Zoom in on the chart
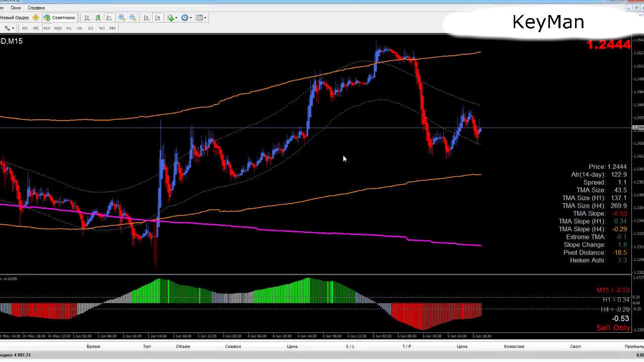Image resolution: width=644 pixels, height=362 pixels. click(x=122, y=18)
